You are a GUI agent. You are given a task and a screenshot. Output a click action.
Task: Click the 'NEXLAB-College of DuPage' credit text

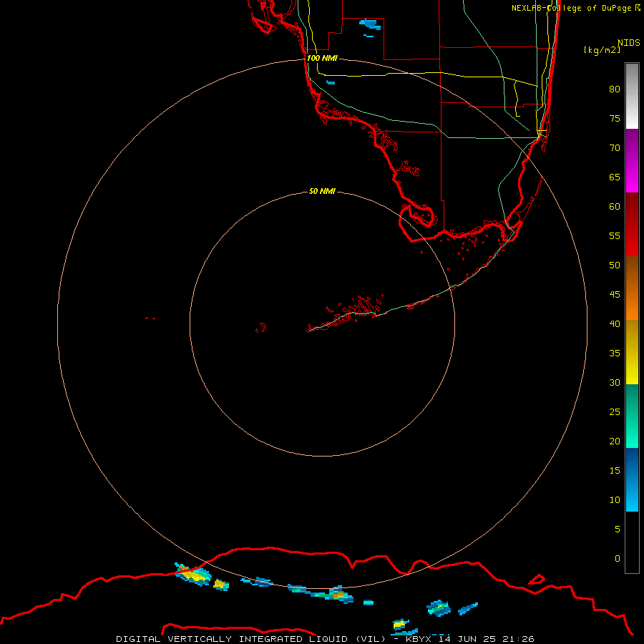[x=571, y=8]
